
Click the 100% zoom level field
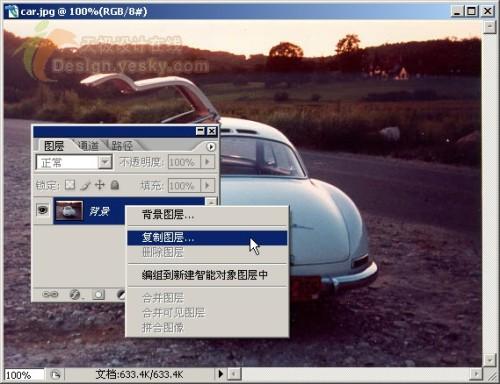click(x=24, y=375)
